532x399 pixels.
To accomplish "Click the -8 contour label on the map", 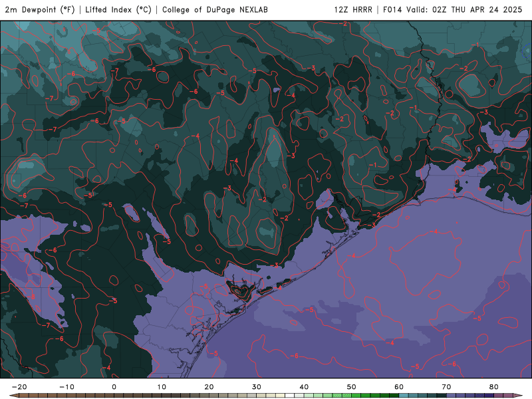I will click(31, 297).
